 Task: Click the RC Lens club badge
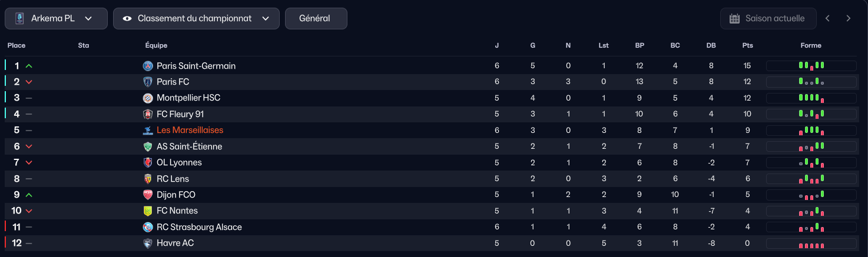pos(148,179)
